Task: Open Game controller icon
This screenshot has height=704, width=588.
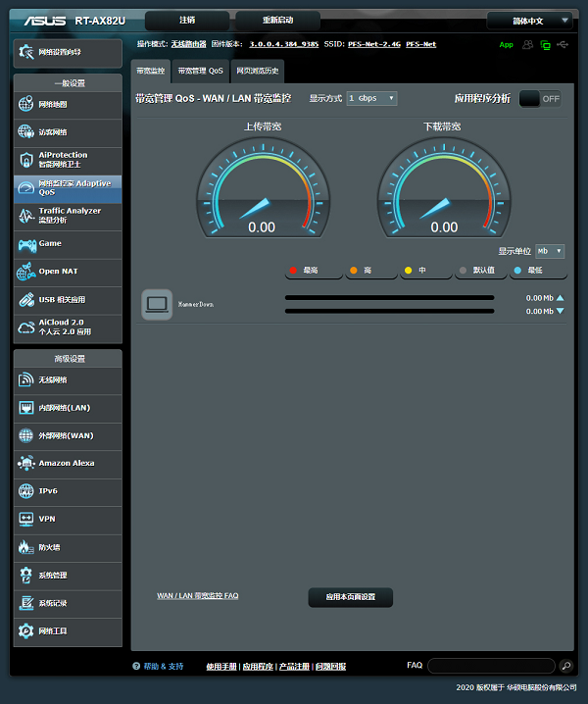Action: (x=26, y=245)
